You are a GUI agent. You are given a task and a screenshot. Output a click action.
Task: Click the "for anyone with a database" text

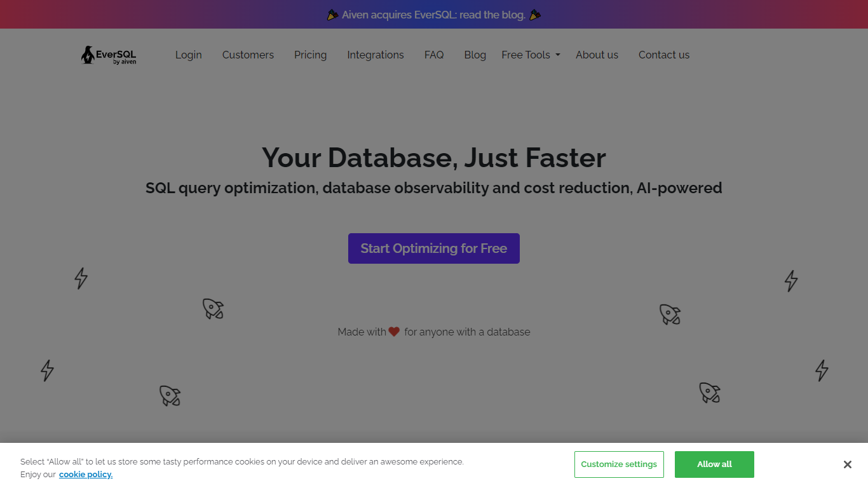467,332
